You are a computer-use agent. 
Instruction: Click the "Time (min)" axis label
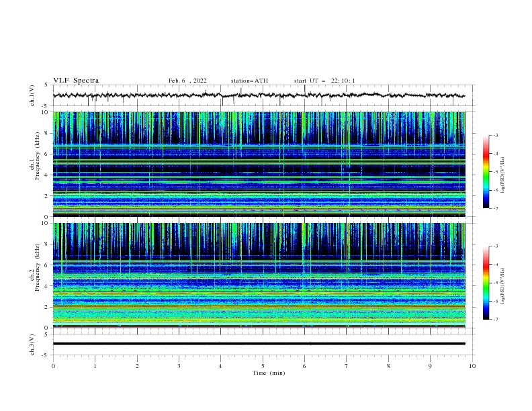pos(269,373)
